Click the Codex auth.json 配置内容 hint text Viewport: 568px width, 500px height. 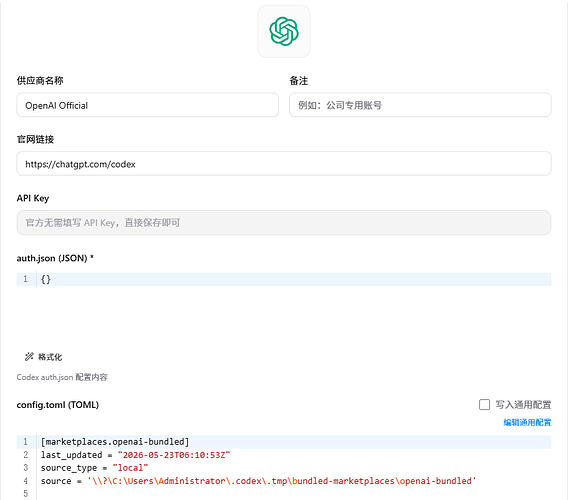tap(62, 377)
